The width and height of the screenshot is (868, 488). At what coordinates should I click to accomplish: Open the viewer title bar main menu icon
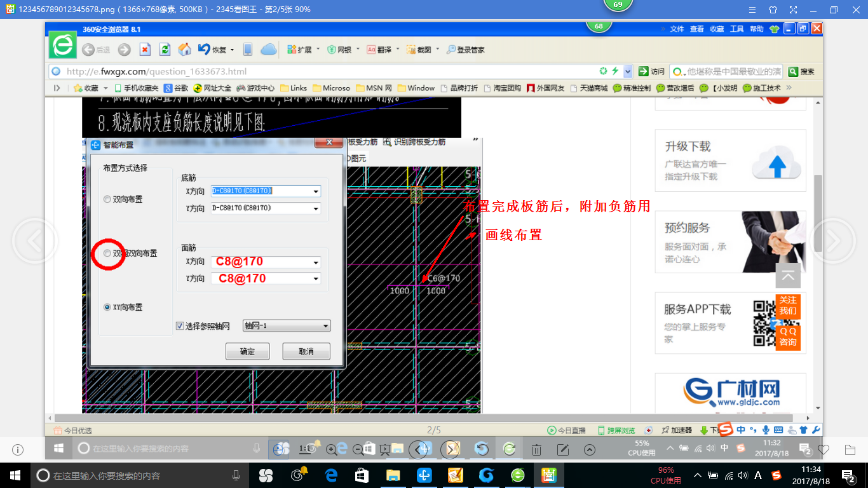point(752,10)
